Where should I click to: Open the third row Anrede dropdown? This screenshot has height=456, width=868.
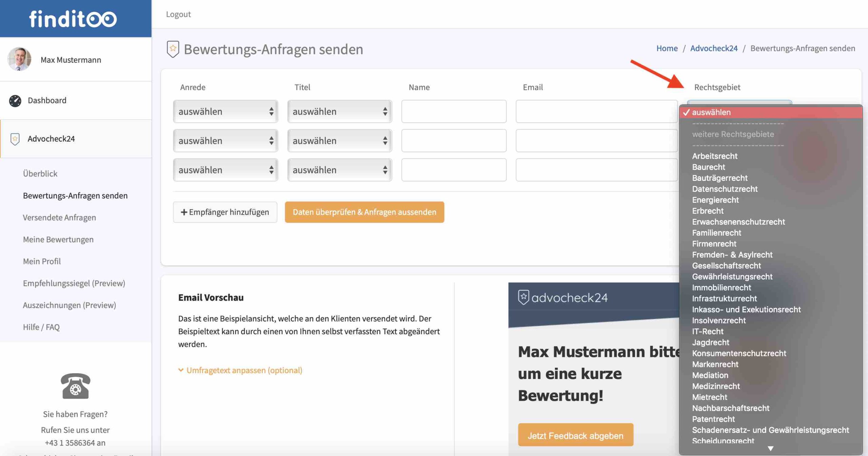(x=225, y=170)
